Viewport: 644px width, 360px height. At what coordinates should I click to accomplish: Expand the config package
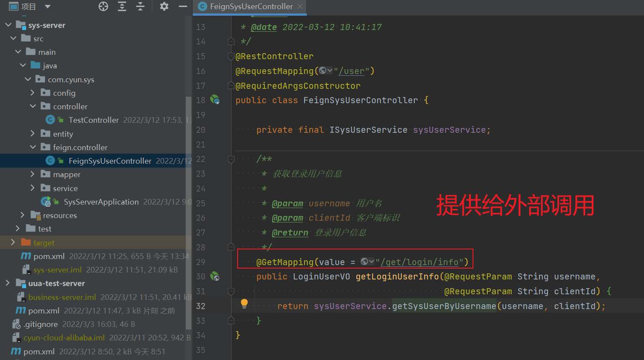tap(33, 93)
